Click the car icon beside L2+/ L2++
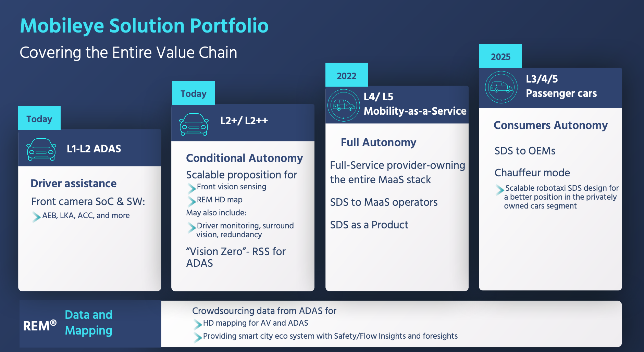This screenshot has width=644, height=352. pyautogui.click(x=194, y=124)
